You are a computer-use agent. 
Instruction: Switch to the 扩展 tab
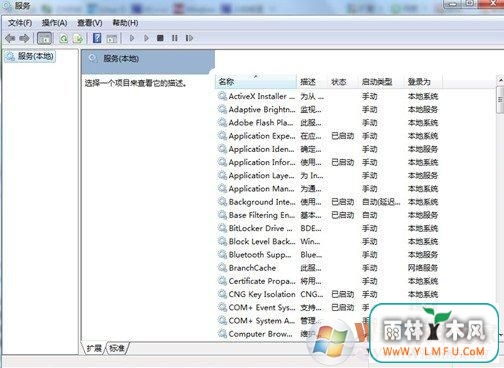pyautogui.click(x=94, y=348)
